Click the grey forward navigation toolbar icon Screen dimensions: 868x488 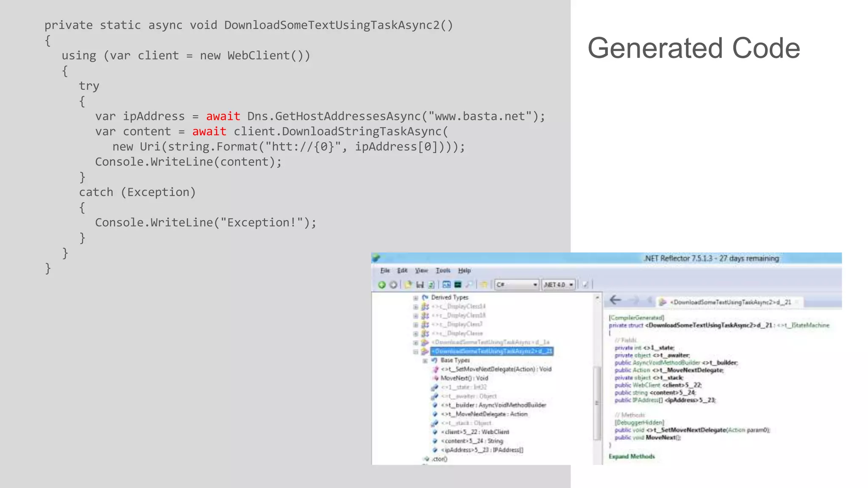pyautogui.click(x=393, y=285)
